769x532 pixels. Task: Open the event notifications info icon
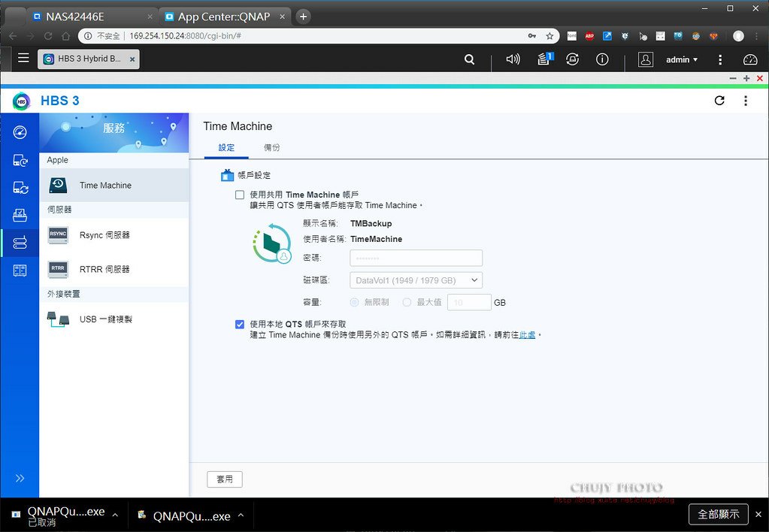pos(602,59)
